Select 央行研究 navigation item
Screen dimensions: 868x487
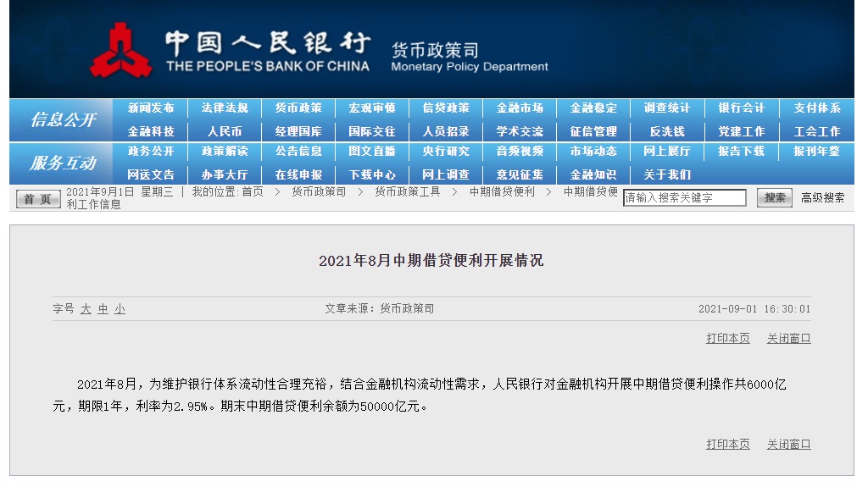point(446,151)
